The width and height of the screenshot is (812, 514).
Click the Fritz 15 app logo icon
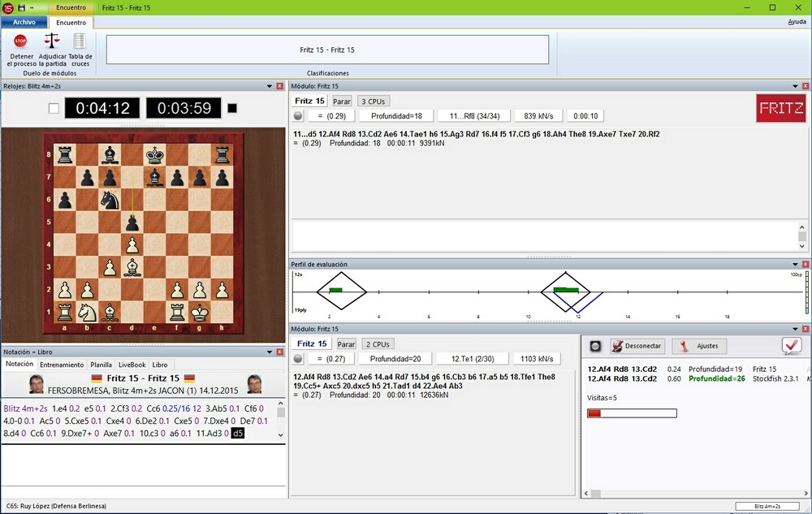(x=8, y=8)
